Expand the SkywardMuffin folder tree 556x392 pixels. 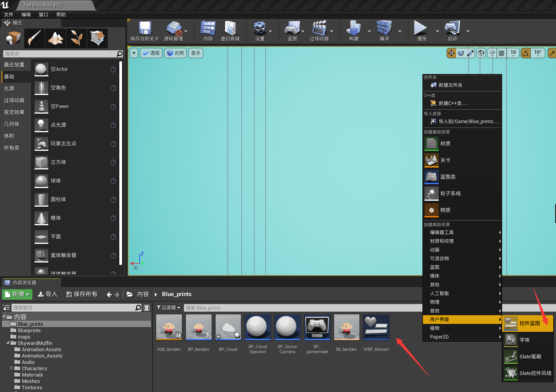(8, 343)
